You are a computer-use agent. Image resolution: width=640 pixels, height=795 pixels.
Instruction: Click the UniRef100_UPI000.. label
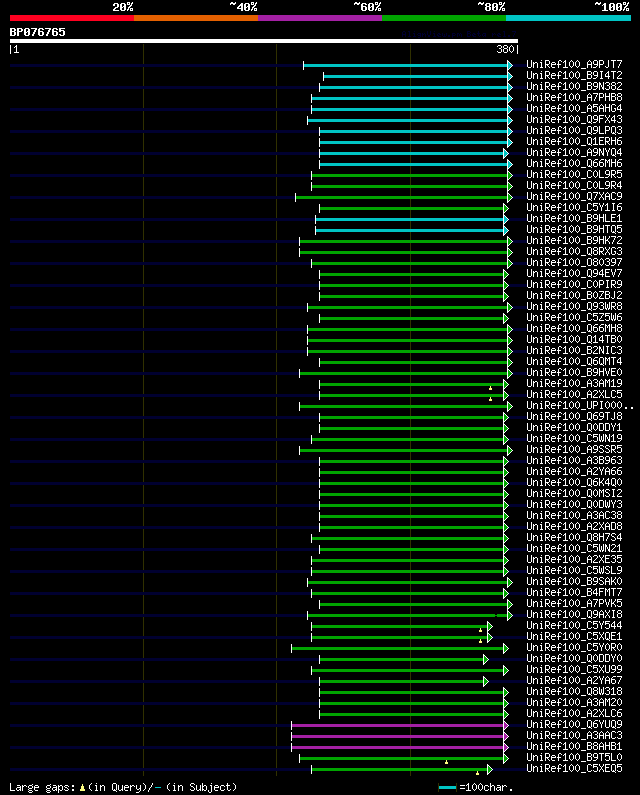[580, 405]
